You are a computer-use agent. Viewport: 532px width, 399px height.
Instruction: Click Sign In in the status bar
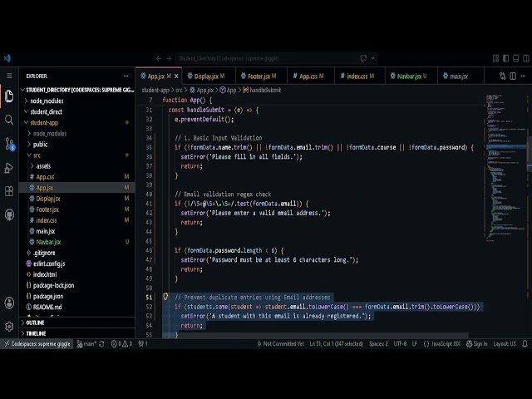pyautogui.click(x=476, y=343)
